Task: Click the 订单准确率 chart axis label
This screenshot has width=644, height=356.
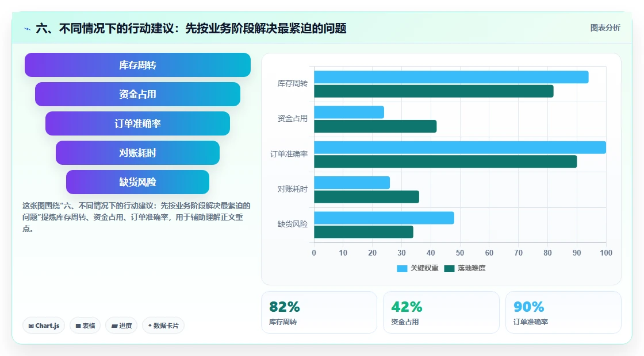Action: pos(289,154)
